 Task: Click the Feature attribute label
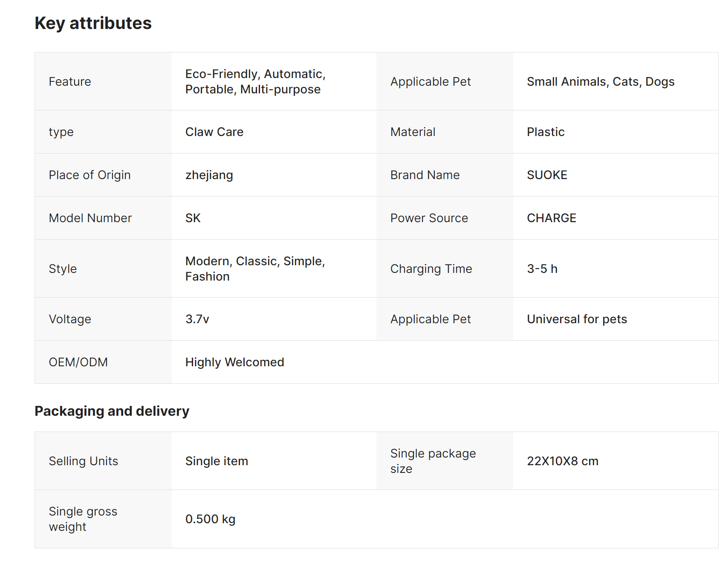coord(70,81)
